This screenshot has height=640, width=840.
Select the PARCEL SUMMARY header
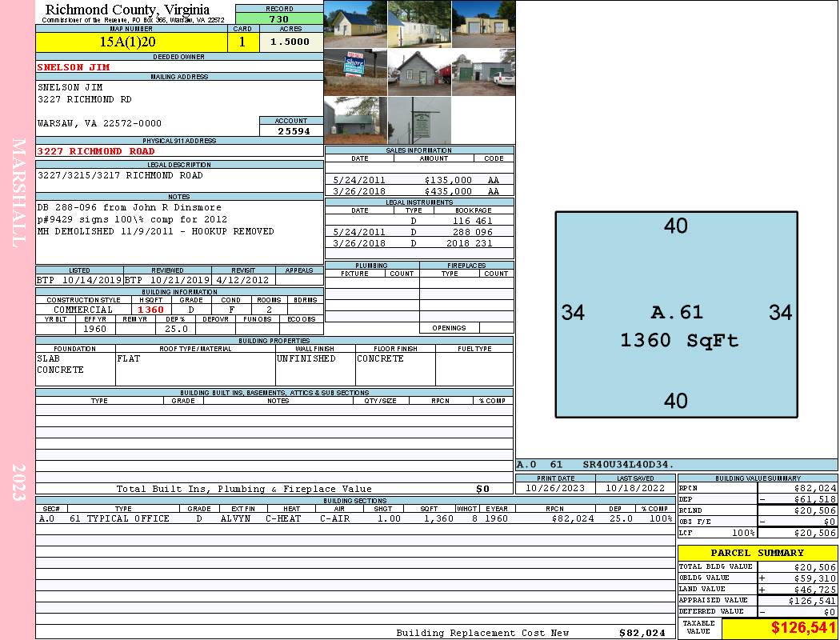pos(758,553)
